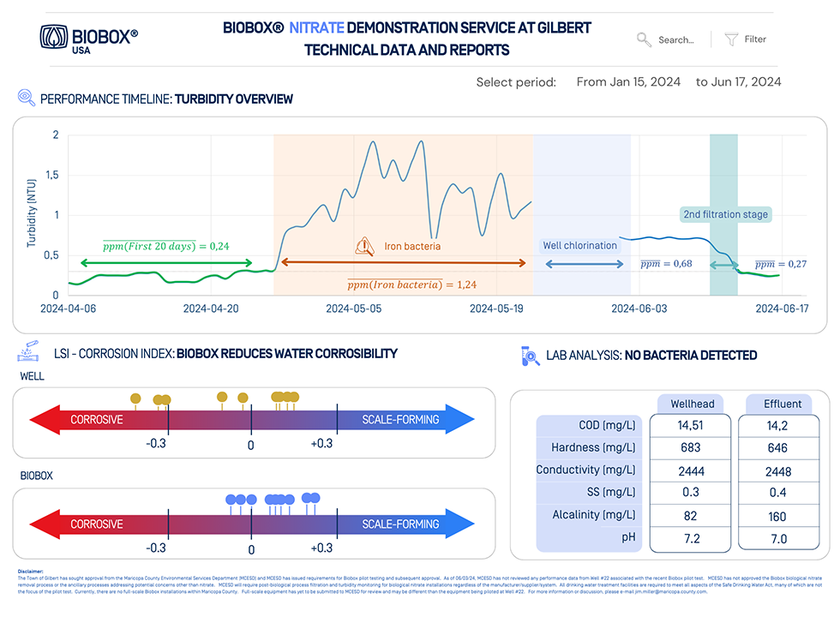Click the Iron bacteria chart label
The image size is (840, 617).
pos(412,247)
